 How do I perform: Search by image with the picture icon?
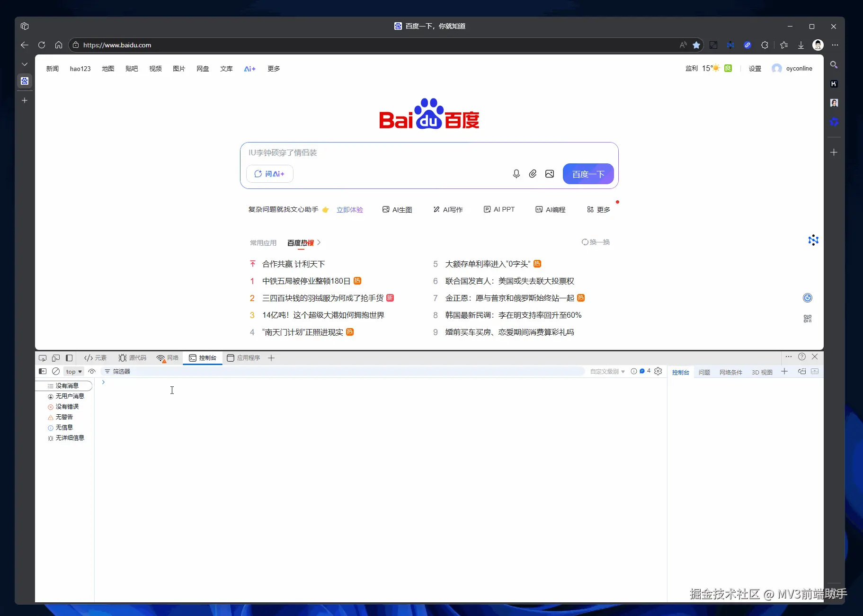(x=550, y=174)
